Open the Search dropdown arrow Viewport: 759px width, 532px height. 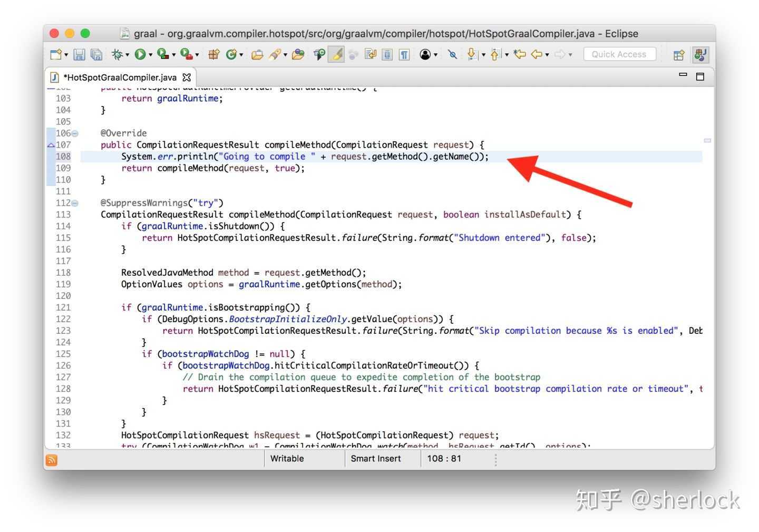[x=285, y=55]
